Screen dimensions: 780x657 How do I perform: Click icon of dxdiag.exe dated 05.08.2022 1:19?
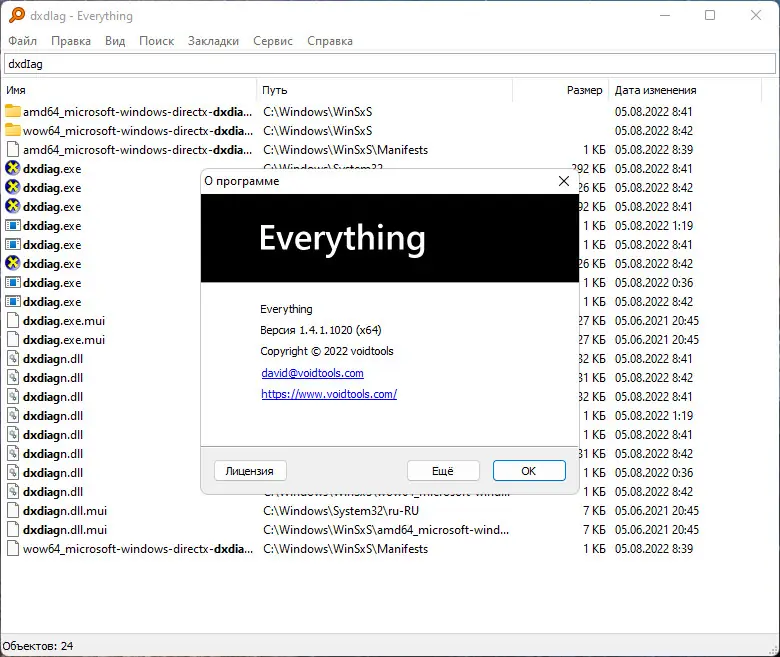(x=13, y=225)
